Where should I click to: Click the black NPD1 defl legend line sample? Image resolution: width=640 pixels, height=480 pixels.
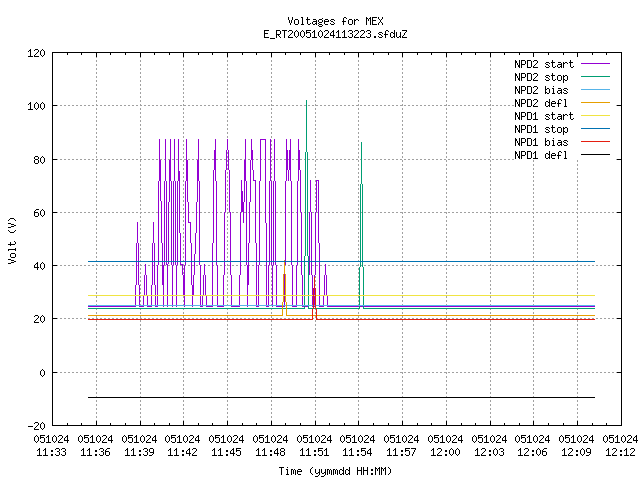click(x=595, y=155)
